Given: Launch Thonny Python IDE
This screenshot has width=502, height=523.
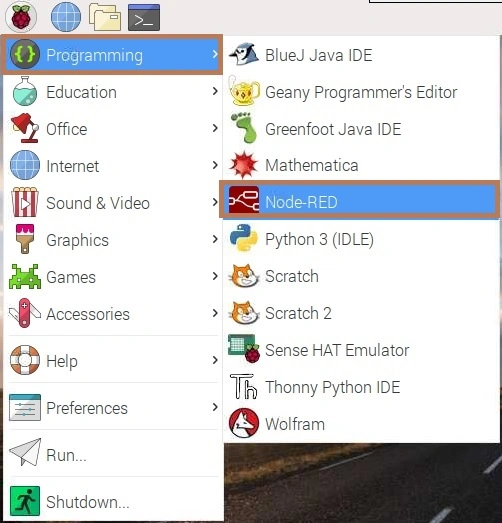Looking at the screenshot, I should 361,387.
